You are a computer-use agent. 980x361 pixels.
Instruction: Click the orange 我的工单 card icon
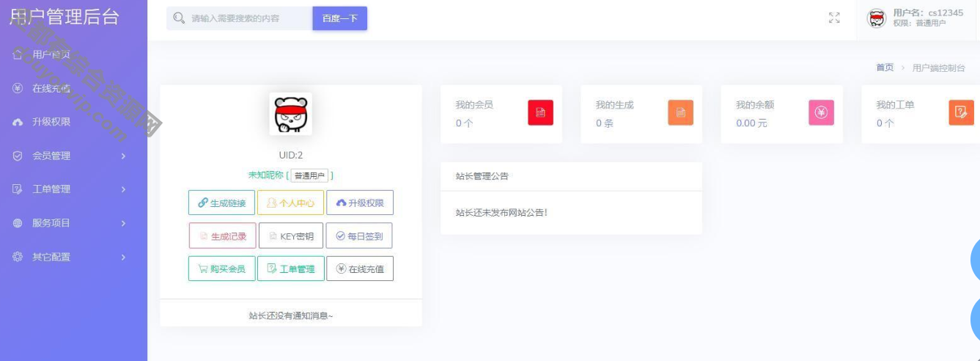pyautogui.click(x=961, y=112)
